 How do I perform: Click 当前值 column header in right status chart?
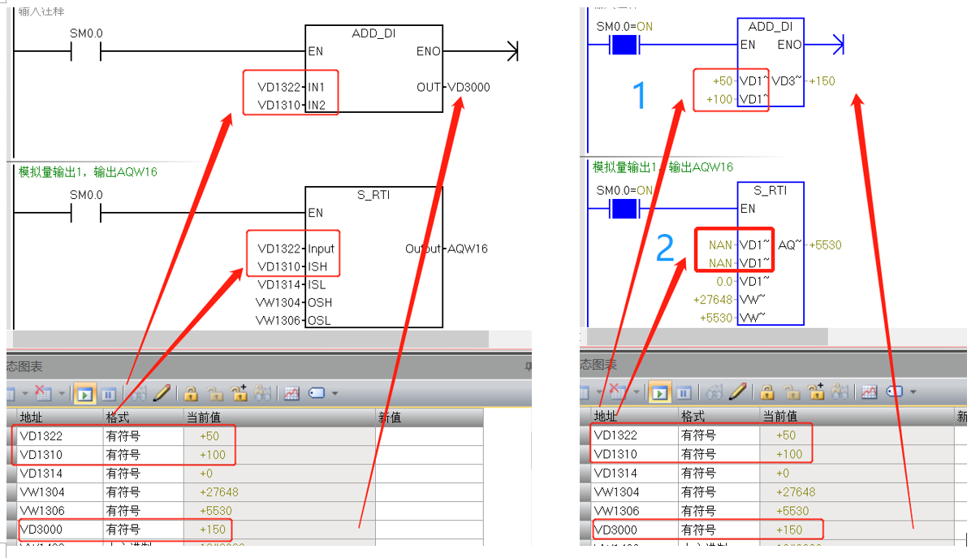856,417
